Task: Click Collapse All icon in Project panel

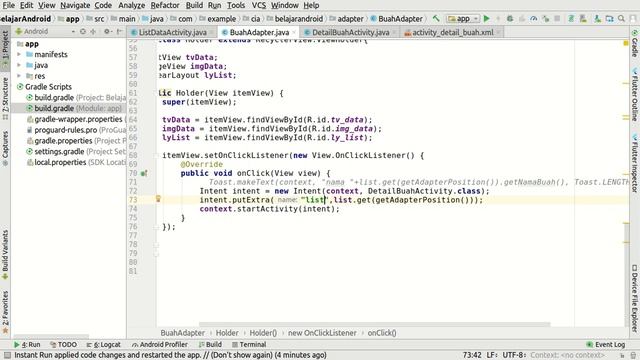Action: click(93, 31)
